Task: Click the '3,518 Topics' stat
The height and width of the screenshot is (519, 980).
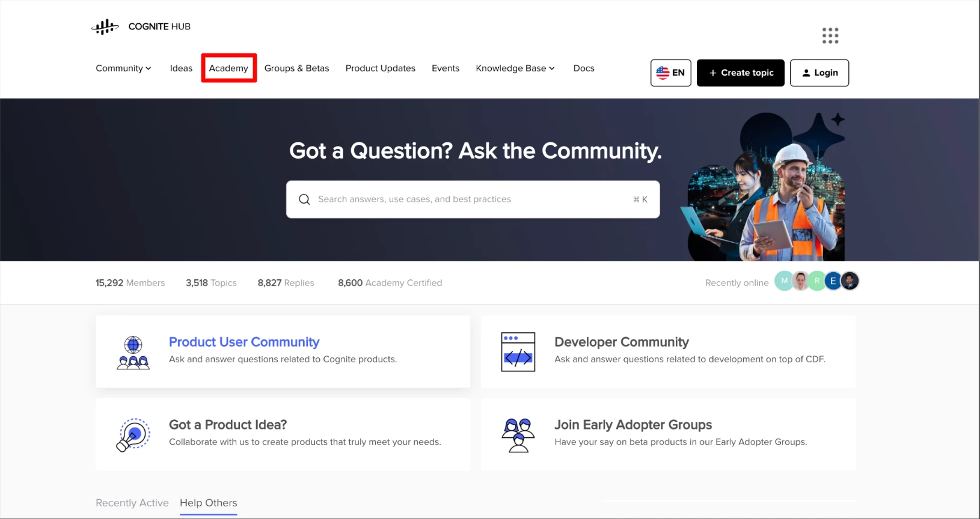Action: tap(211, 283)
